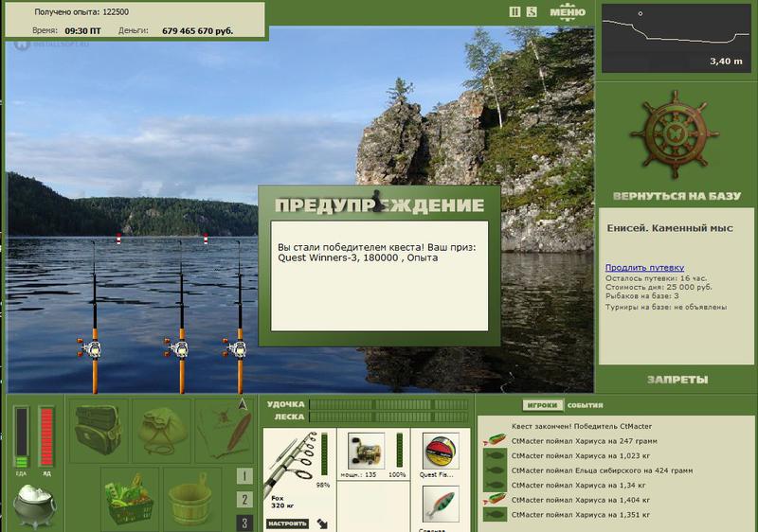Image resolution: width=758 pixels, height=532 pixels.
Task: Click the fish icon beside Хариуса 1,351 кг
Action: [495, 515]
